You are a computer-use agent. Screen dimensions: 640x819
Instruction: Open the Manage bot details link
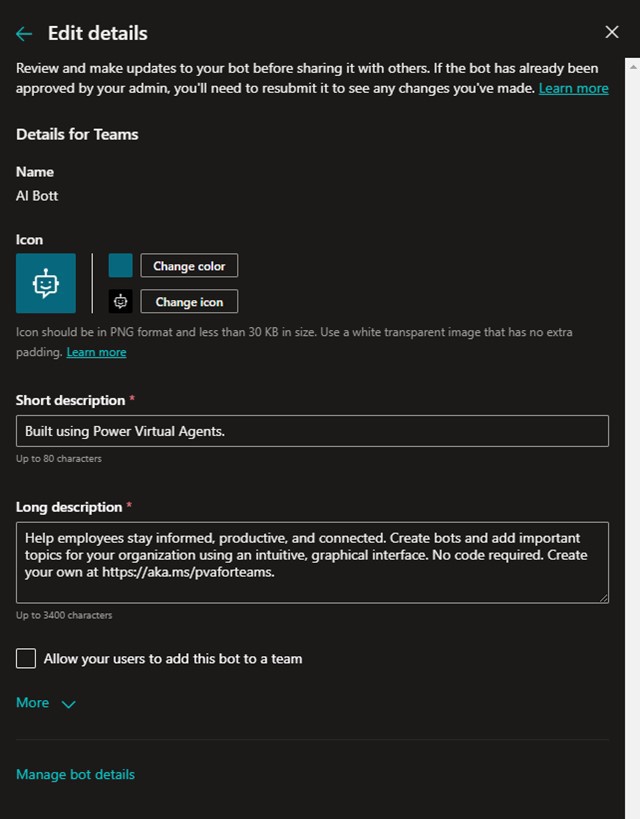click(x=75, y=774)
